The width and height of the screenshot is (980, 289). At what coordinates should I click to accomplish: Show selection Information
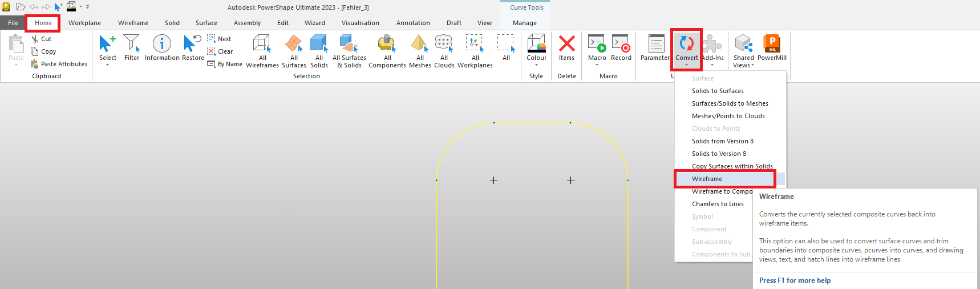point(162,47)
